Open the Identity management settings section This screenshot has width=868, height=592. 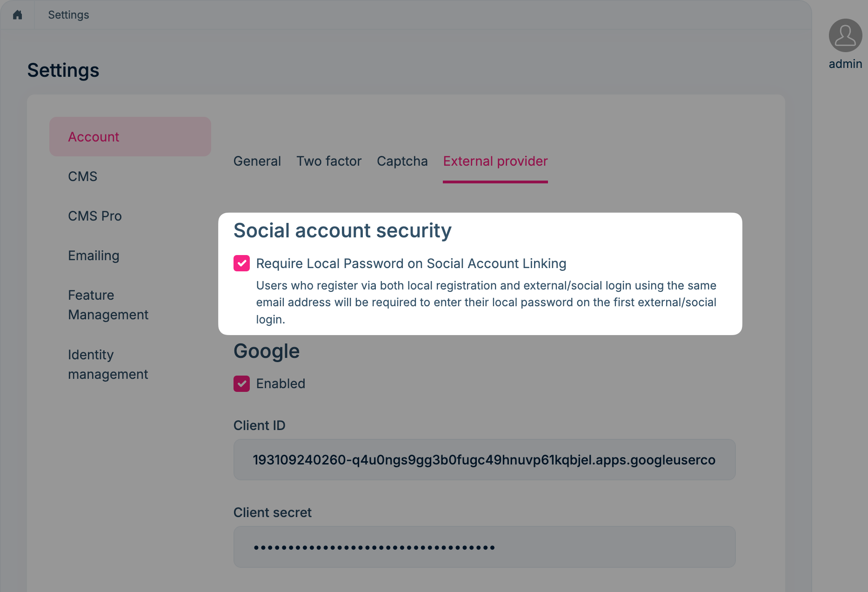coord(107,364)
